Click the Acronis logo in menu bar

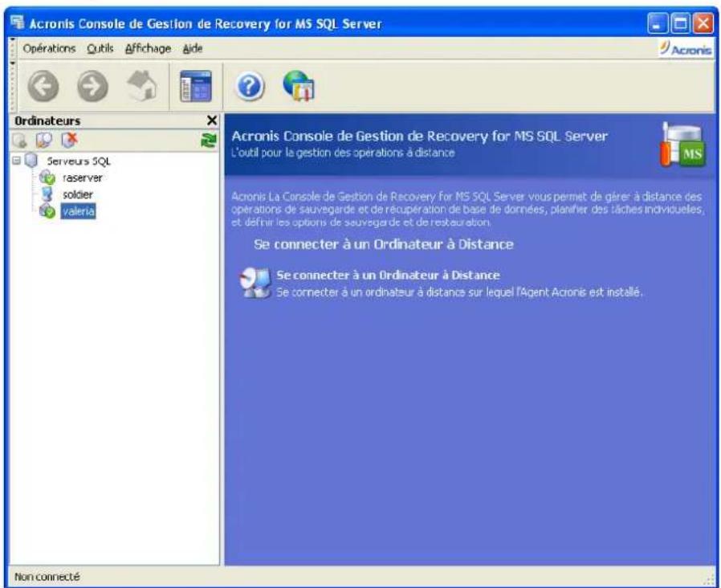686,48
